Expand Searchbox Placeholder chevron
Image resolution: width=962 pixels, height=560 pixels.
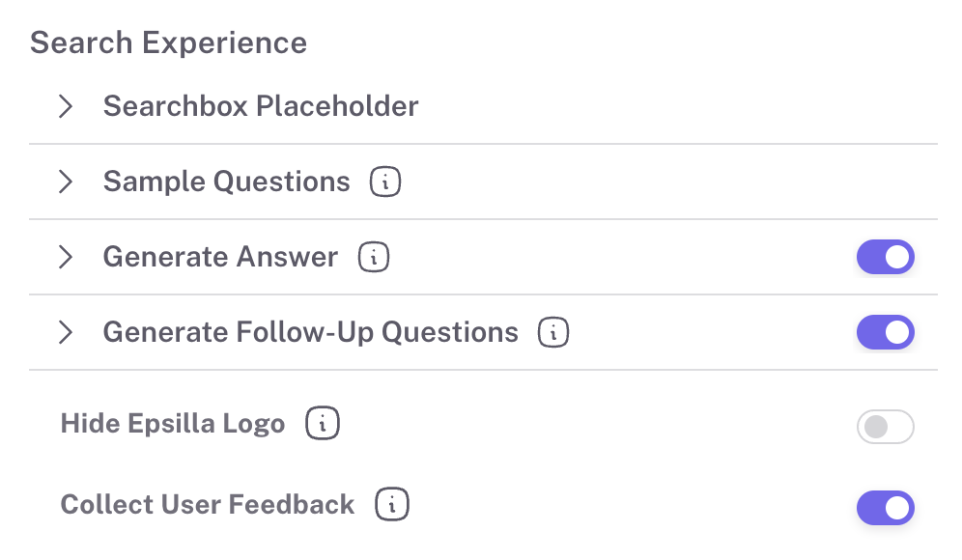(66, 106)
